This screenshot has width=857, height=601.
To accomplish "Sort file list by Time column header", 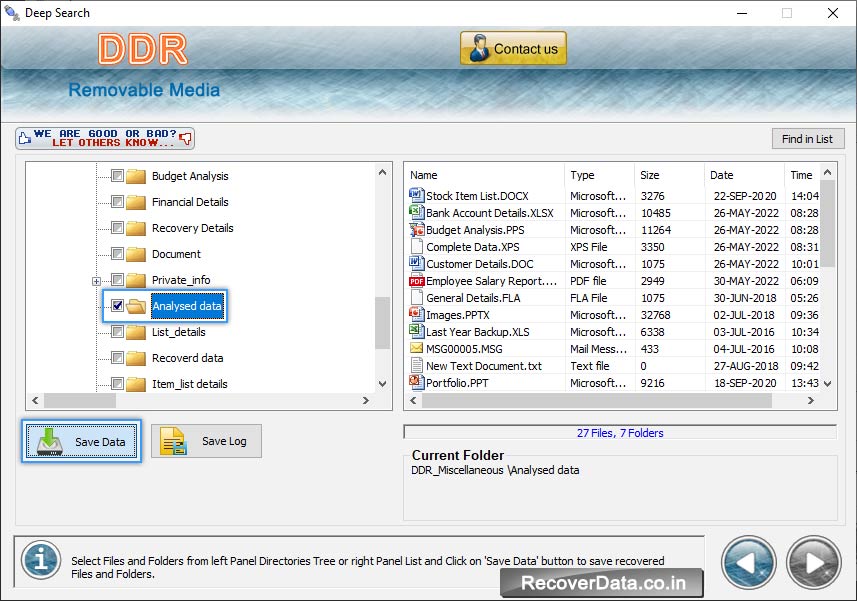I will [x=802, y=175].
